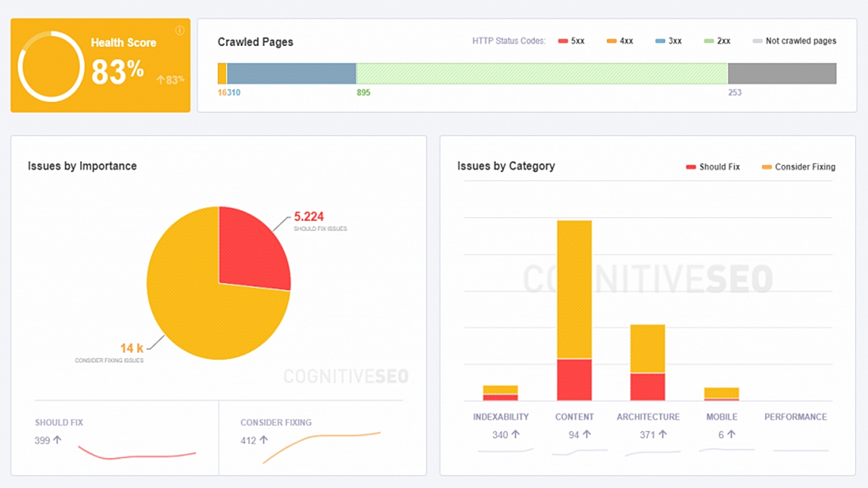Click the Indexability bar in the chart

[x=500, y=393]
